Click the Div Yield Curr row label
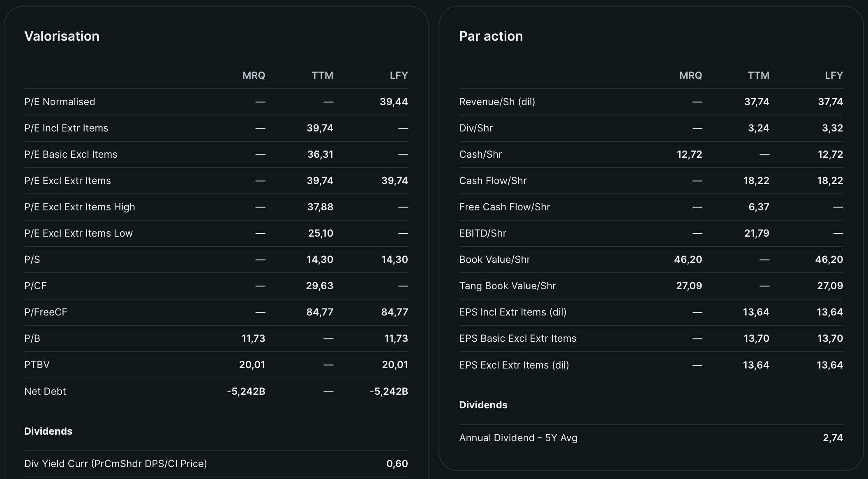 [x=115, y=464]
